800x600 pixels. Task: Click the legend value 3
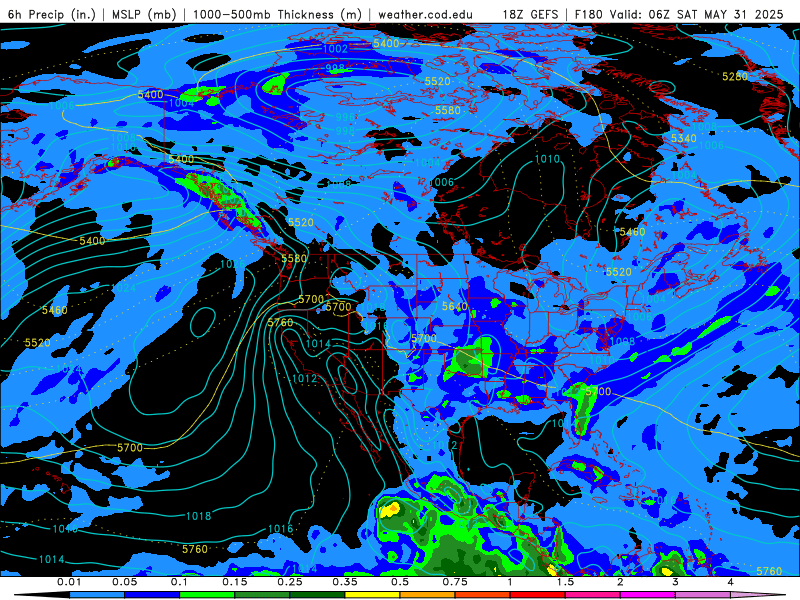[x=675, y=582]
